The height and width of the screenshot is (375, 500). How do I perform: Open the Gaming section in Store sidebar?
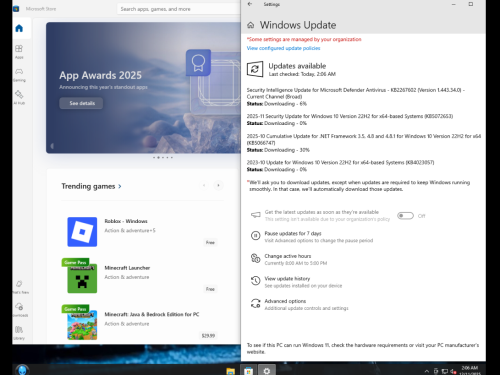19,75
